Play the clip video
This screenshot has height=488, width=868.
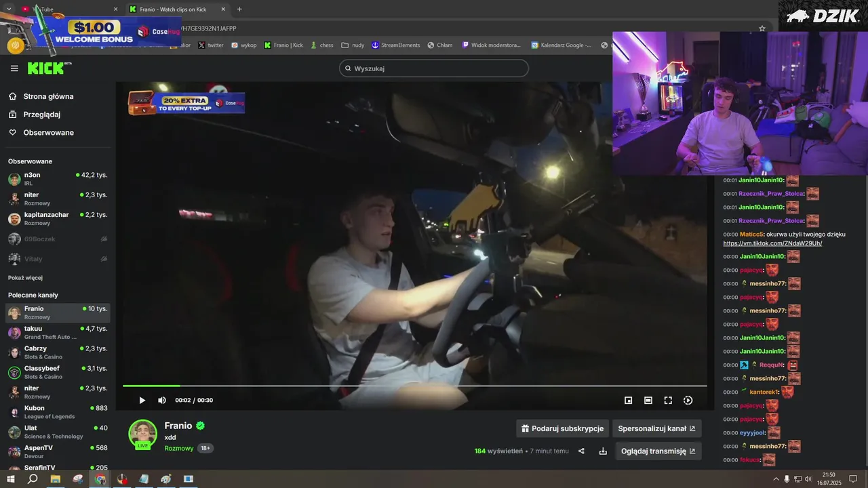(x=142, y=401)
